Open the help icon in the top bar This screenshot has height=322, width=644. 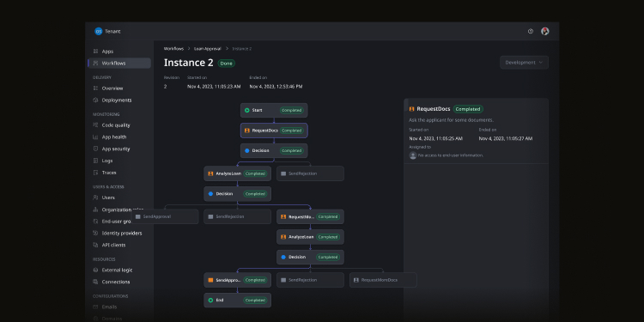coord(531,31)
